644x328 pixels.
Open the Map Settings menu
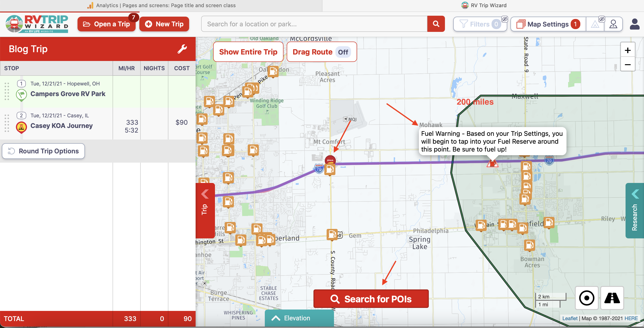tap(548, 24)
